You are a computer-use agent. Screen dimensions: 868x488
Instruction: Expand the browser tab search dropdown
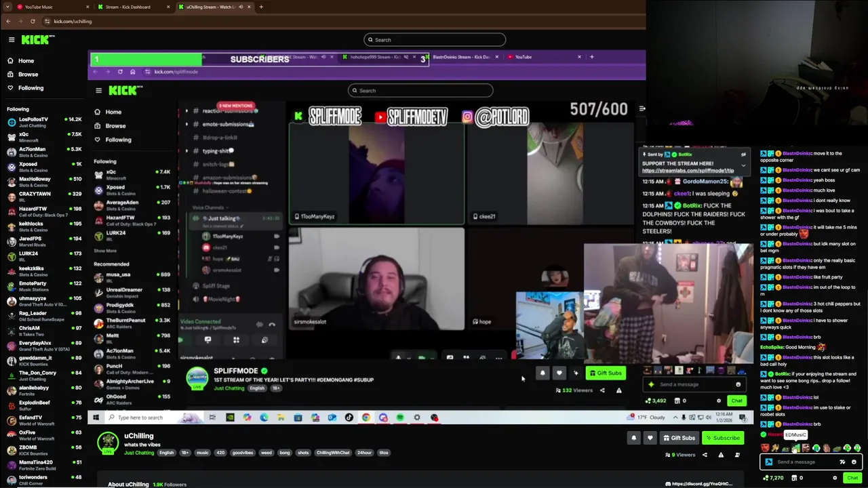[x=7, y=7]
